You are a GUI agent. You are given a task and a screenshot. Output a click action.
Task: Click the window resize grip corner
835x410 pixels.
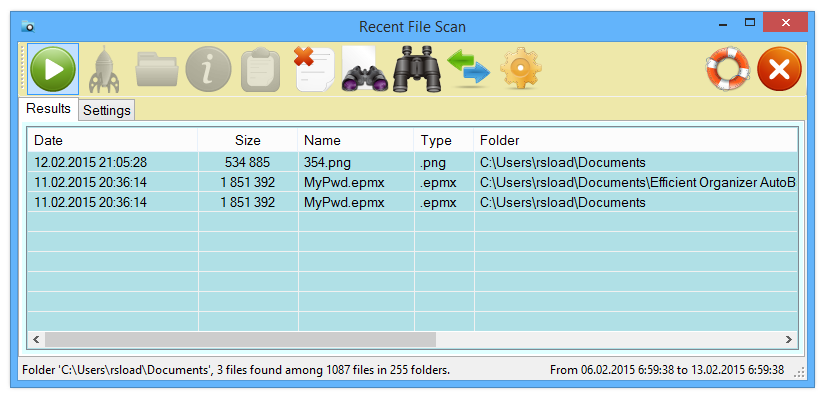click(x=799, y=373)
